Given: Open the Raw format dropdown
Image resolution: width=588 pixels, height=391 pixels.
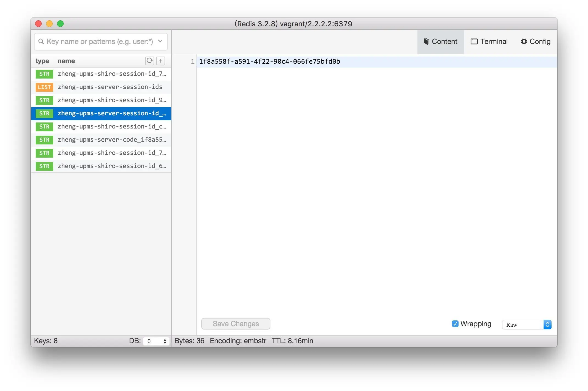Looking at the screenshot, I should 526,325.
